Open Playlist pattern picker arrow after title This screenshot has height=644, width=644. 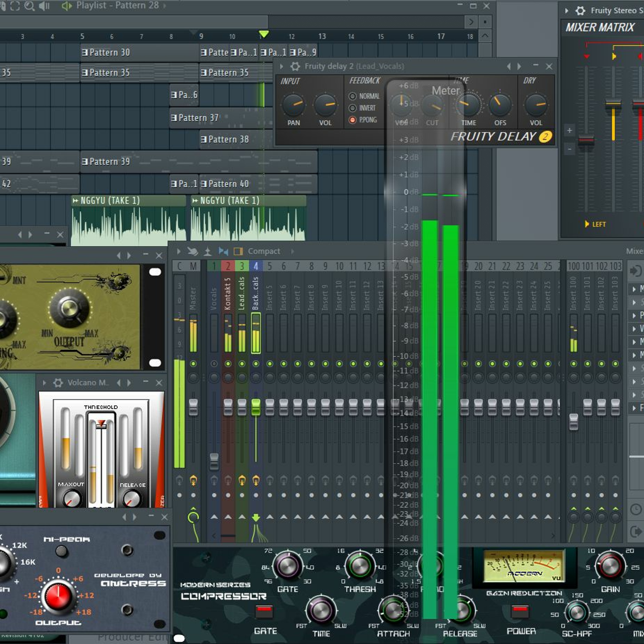coord(164,6)
